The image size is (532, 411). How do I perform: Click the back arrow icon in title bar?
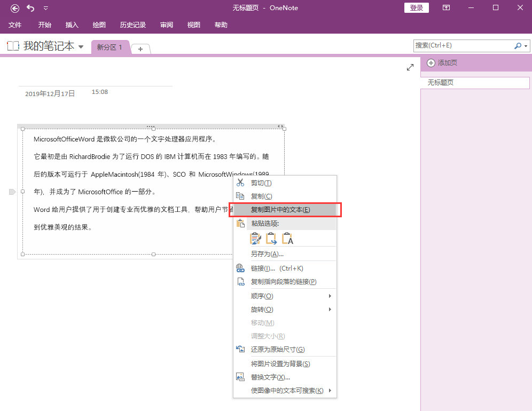tap(15, 8)
